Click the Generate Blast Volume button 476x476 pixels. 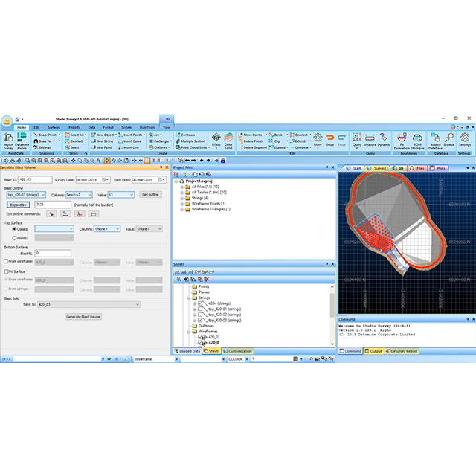84,317
